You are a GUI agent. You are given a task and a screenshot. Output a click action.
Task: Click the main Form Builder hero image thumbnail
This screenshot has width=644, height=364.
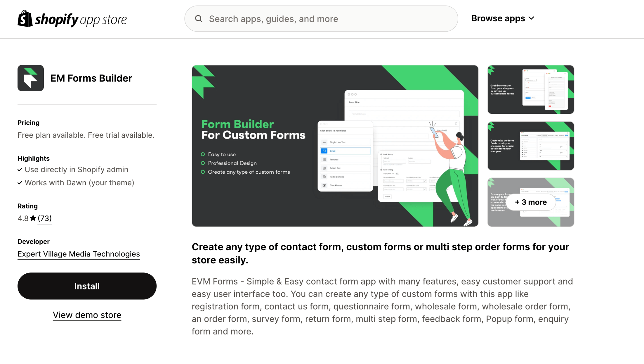coord(335,146)
